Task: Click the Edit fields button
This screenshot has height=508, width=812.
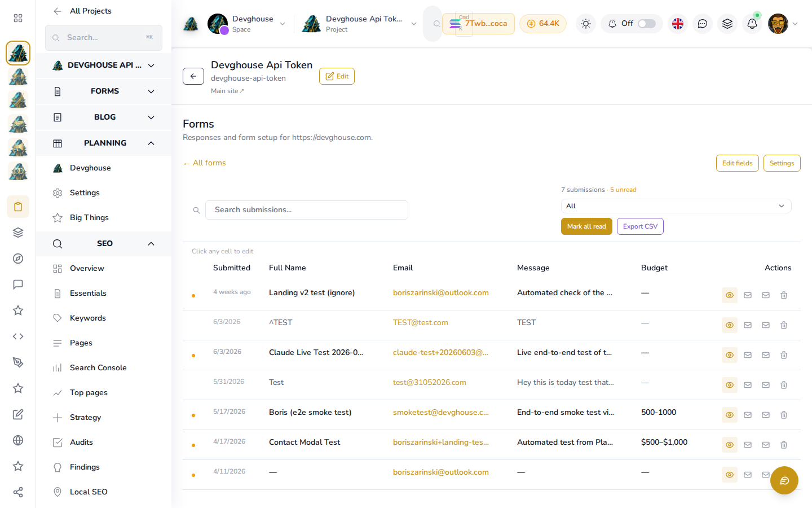Action: click(x=738, y=163)
